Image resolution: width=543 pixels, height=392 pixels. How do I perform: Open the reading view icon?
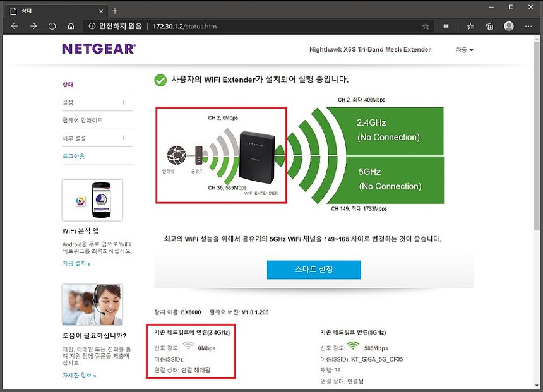coord(446,26)
